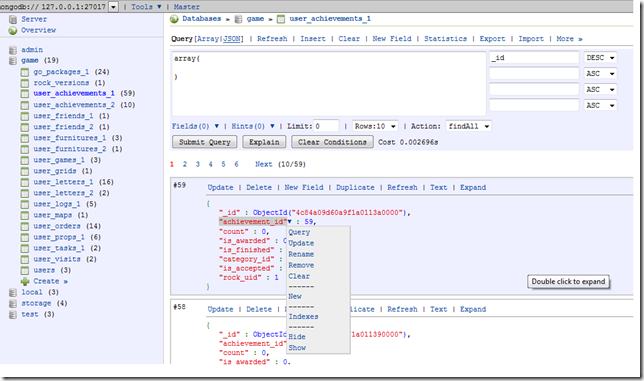The height and width of the screenshot is (381, 644).
Task: Choose Remove from the field context menu
Action: [301, 265]
